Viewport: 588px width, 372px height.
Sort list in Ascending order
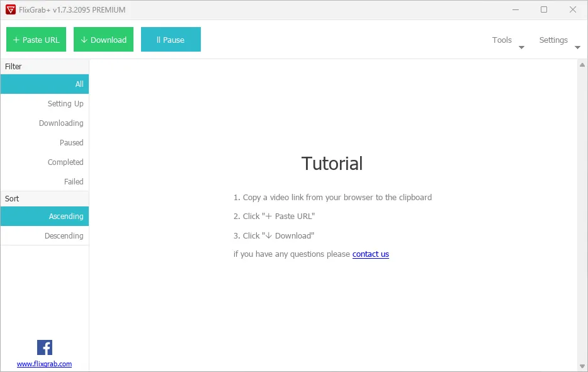45,216
